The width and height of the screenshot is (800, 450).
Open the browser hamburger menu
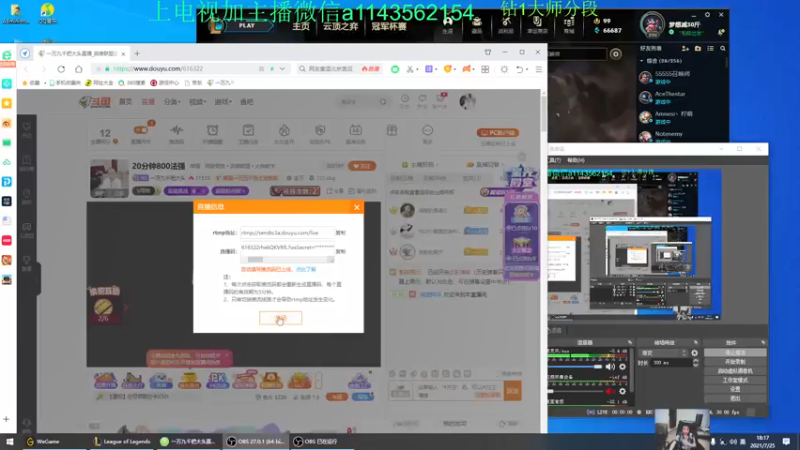point(539,69)
